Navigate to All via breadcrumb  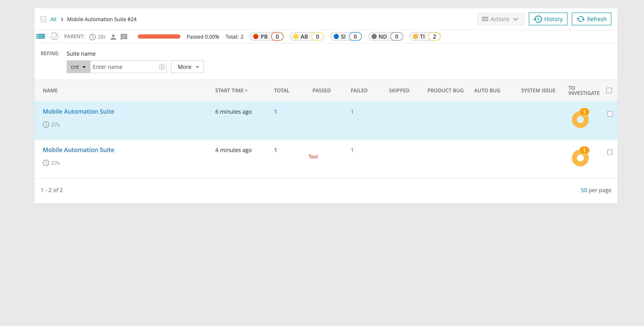(x=53, y=19)
